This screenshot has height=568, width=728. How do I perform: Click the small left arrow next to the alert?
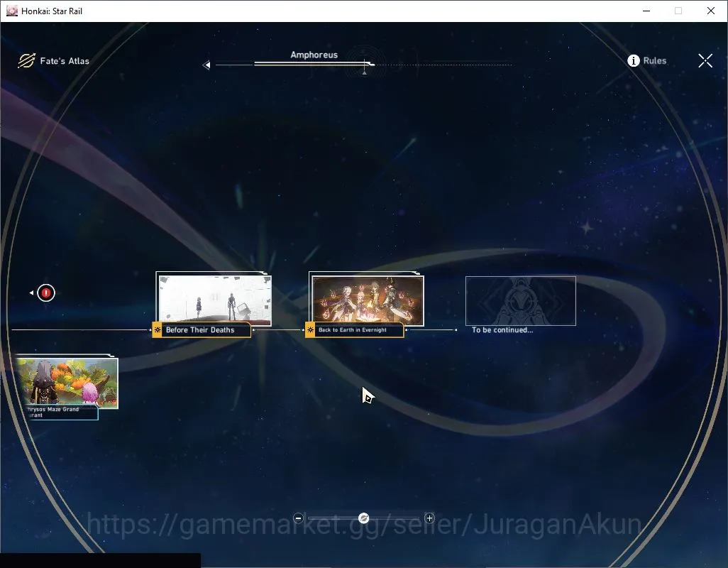[31, 293]
